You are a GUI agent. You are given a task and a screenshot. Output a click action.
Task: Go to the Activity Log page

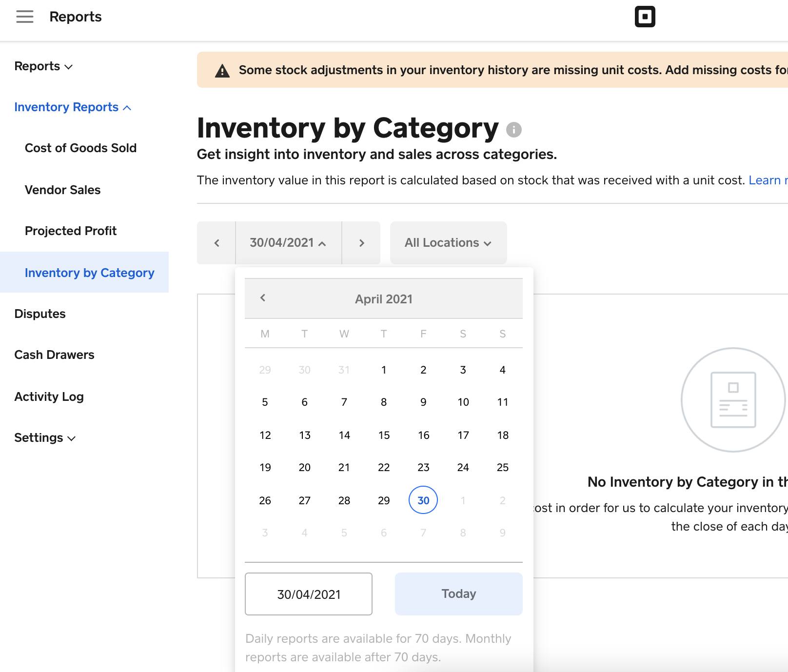pyautogui.click(x=49, y=397)
